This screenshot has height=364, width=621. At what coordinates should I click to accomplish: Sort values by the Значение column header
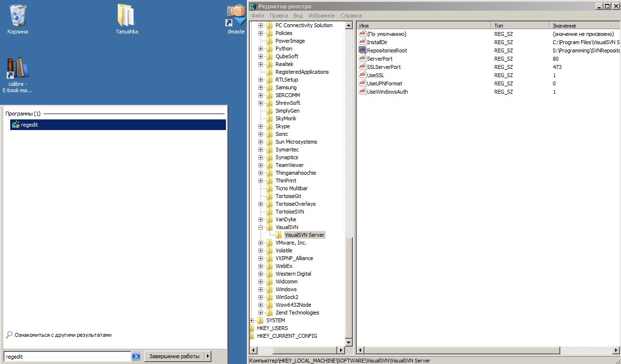click(585, 25)
